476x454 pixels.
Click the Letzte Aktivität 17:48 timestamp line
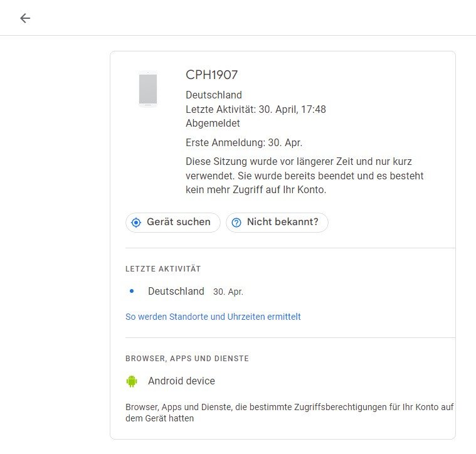[x=256, y=109]
